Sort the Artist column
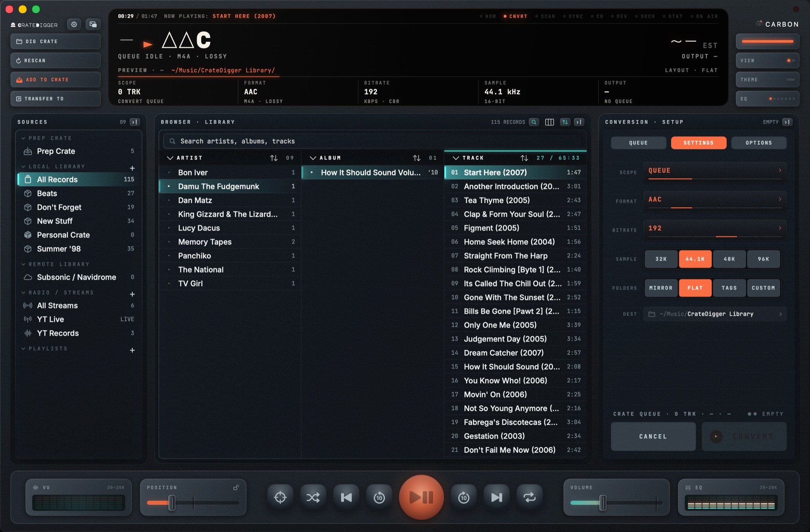810x532 pixels. 274,158
